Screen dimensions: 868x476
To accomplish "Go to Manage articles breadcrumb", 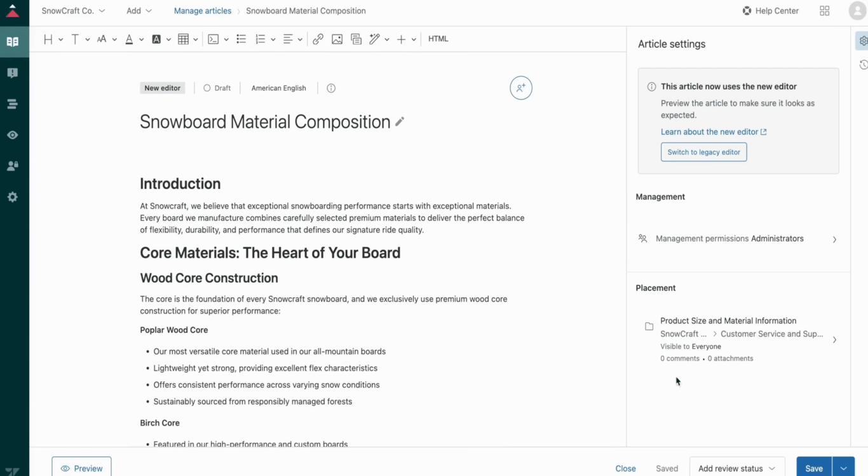I will click(203, 11).
